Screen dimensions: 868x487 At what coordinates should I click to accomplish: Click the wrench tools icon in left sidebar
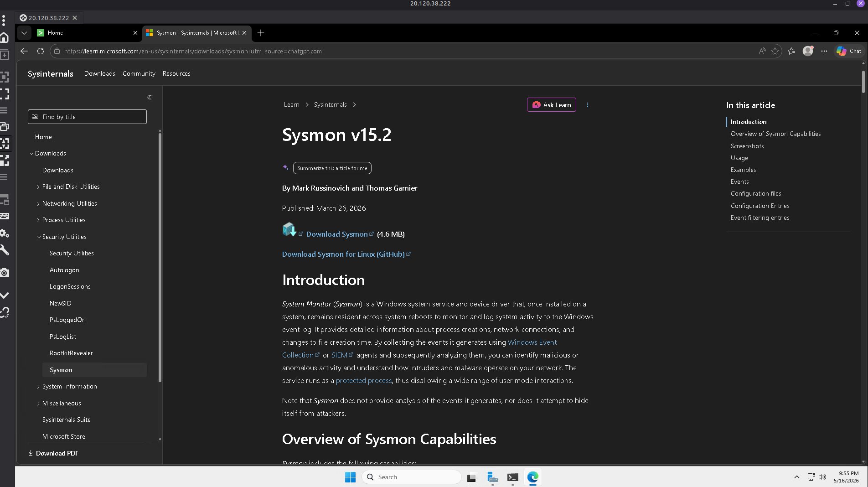5,250
